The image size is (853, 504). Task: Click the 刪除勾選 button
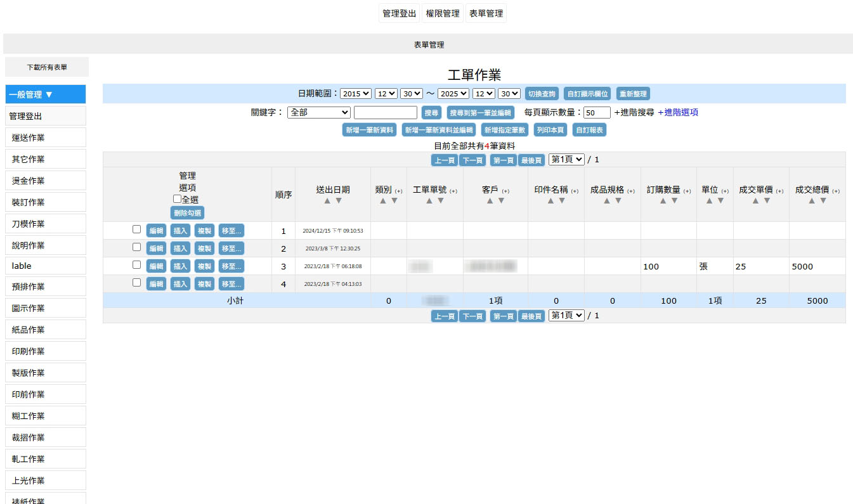(187, 212)
